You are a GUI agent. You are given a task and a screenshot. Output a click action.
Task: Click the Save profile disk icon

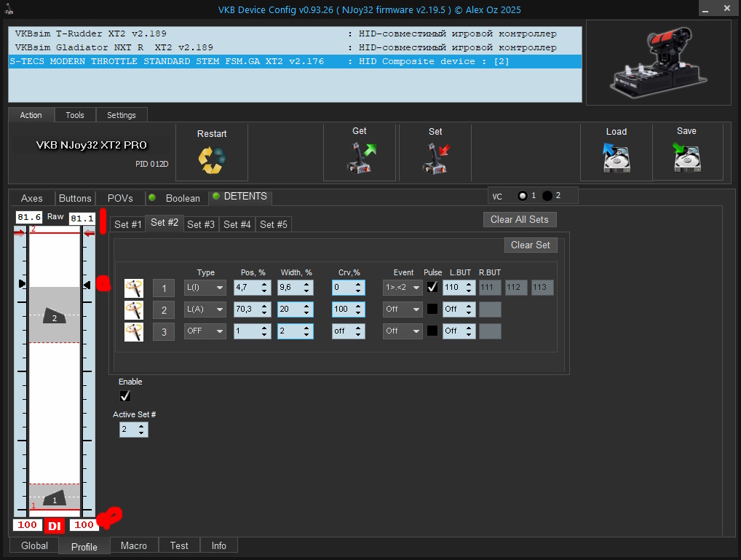pos(686,157)
